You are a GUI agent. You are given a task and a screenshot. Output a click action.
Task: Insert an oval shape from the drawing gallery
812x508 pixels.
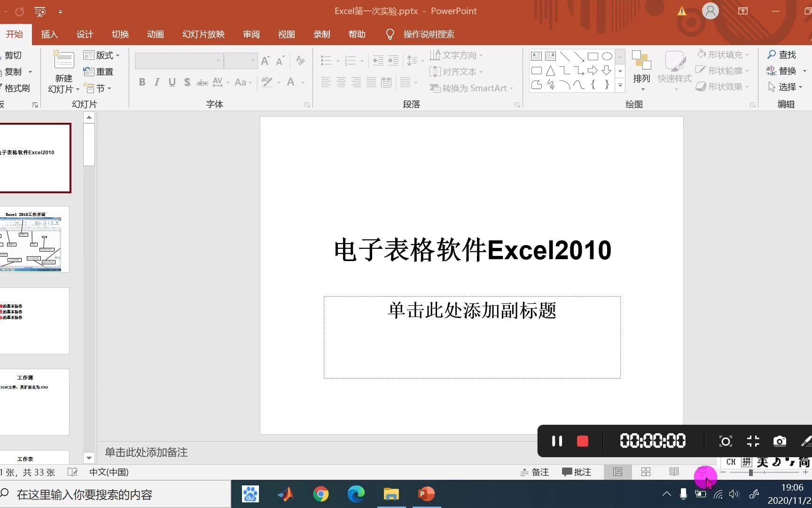[x=607, y=56]
